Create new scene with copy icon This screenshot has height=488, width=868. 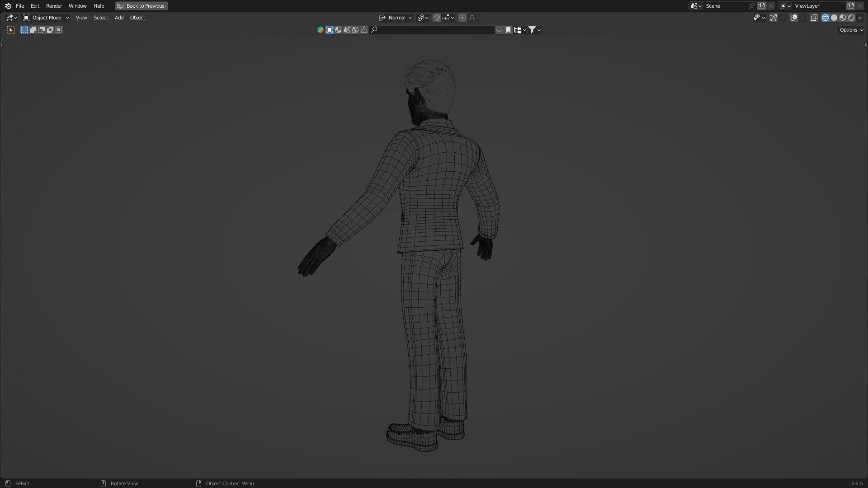click(762, 6)
